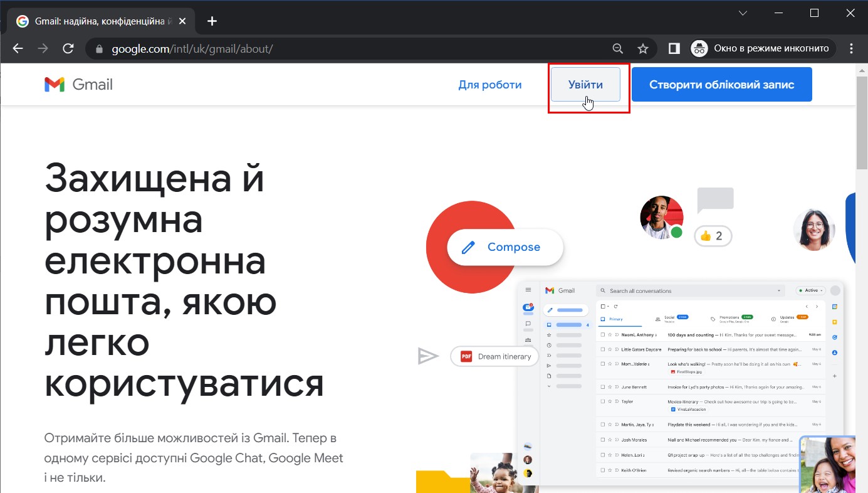Open the Chrome three-dot menu
The height and width of the screenshot is (493, 868).
[851, 48]
